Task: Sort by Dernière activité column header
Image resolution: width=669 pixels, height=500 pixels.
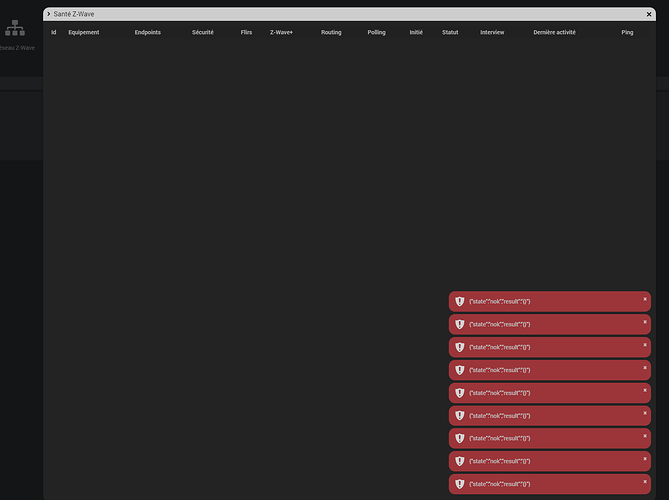Action: (x=554, y=32)
